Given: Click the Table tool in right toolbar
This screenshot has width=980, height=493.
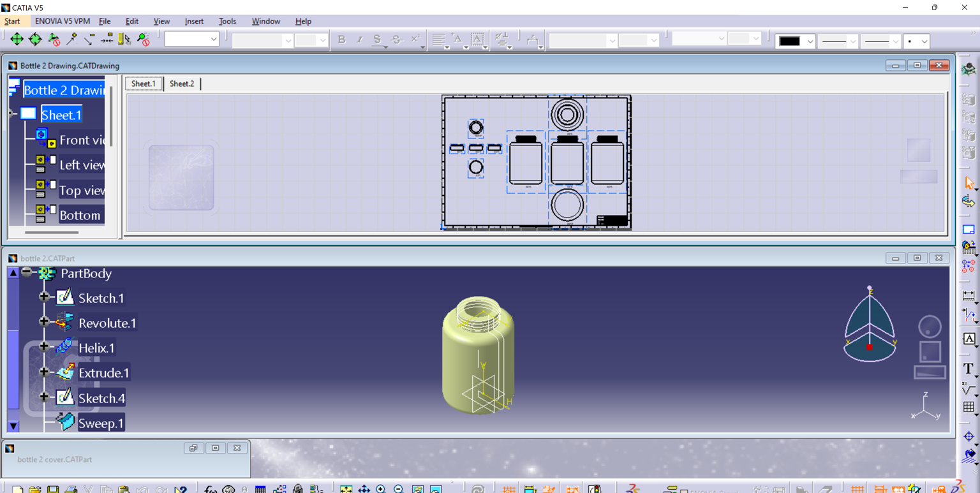Looking at the screenshot, I should click(x=969, y=407).
